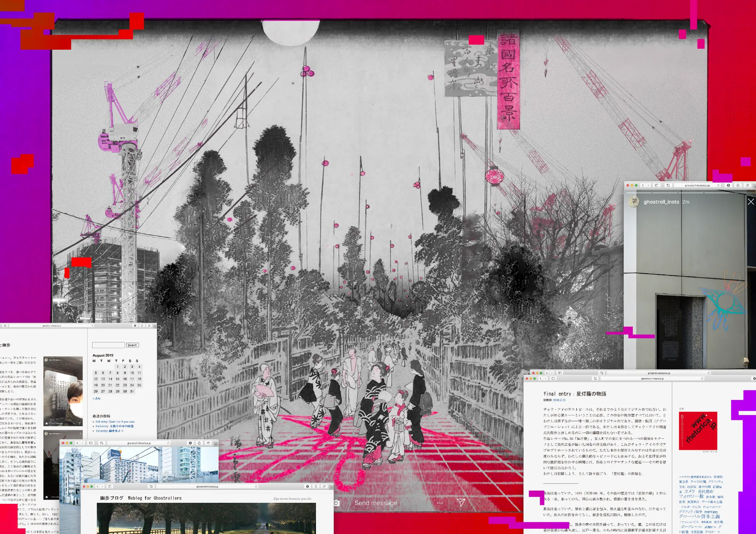Viewport: 756px width, 534px height.
Task: Click the blog search text box
Action: [108, 345]
